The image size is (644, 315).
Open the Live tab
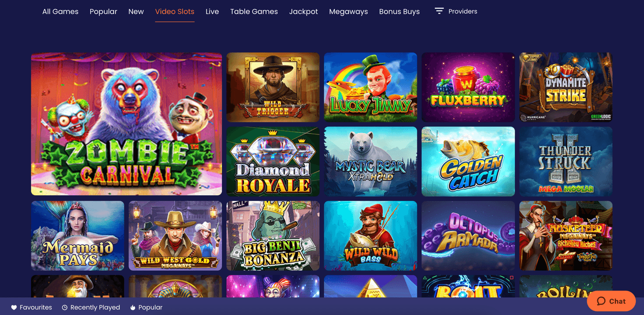(x=212, y=12)
